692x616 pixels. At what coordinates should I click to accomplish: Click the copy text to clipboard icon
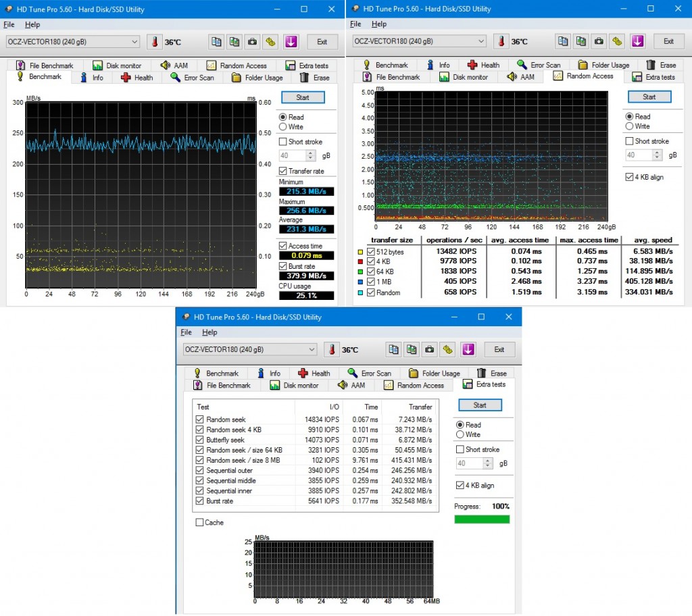pyautogui.click(x=216, y=41)
